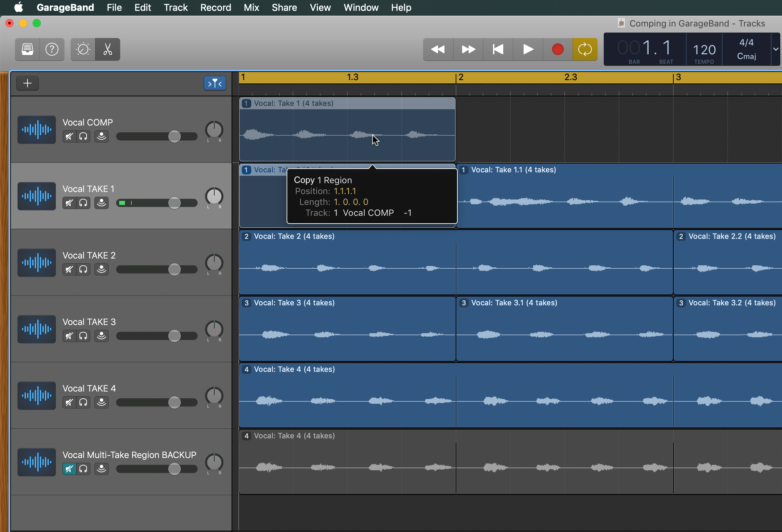Open the Mix menu

pos(251,7)
